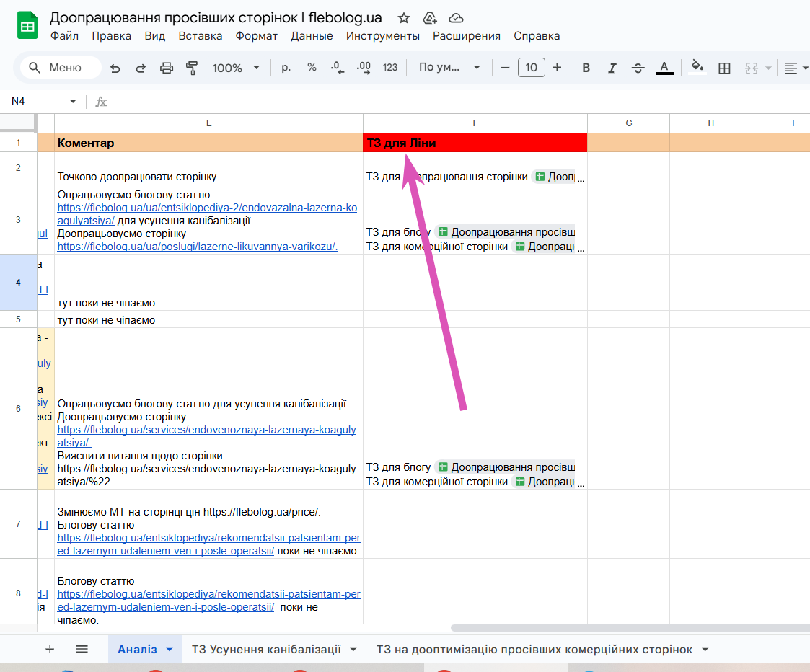Increase decimal places
810x672 pixels.
[x=364, y=68]
